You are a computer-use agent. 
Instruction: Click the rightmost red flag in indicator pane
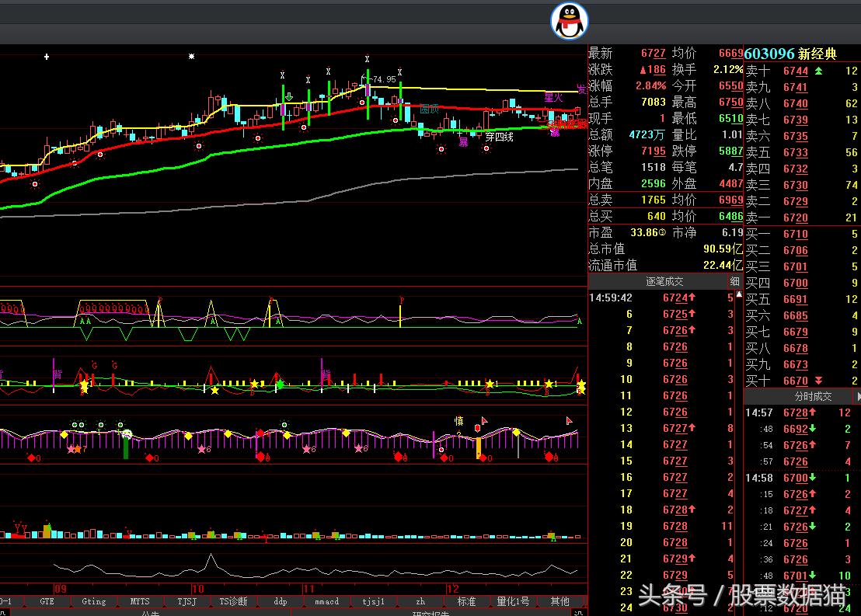(570, 421)
